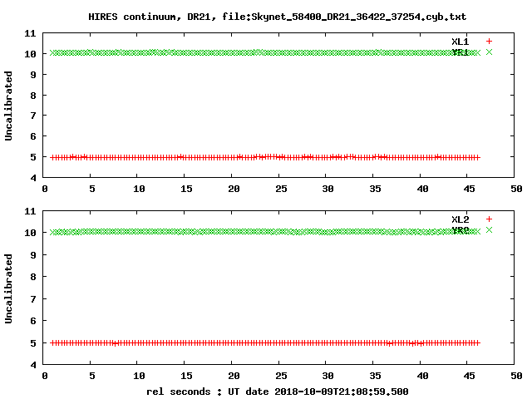Select the XL1 legend label in top plot
Image resolution: width=532 pixels, height=399 pixels.
coord(461,42)
